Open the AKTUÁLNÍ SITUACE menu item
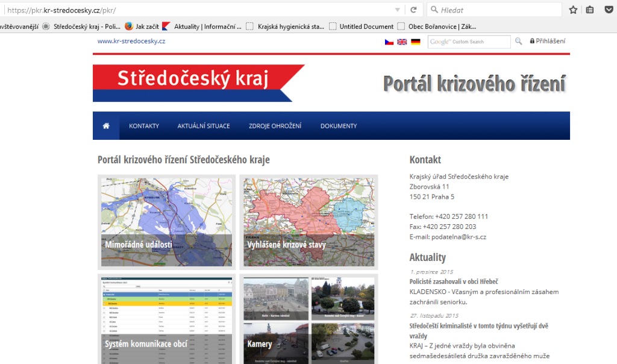This screenshot has height=364, width=617. point(204,126)
